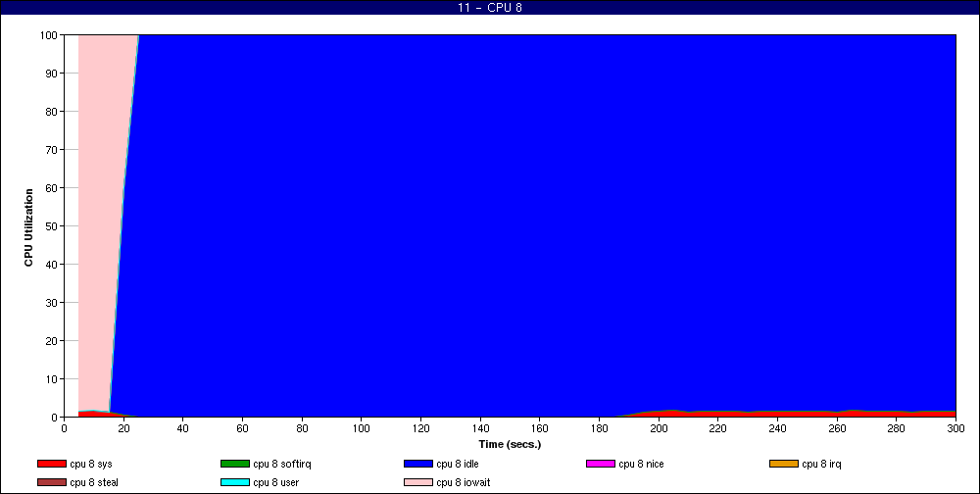Click the orange cpu 8 irq legend swatch
The height and width of the screenshot is (494, 980).
point(783,464)
